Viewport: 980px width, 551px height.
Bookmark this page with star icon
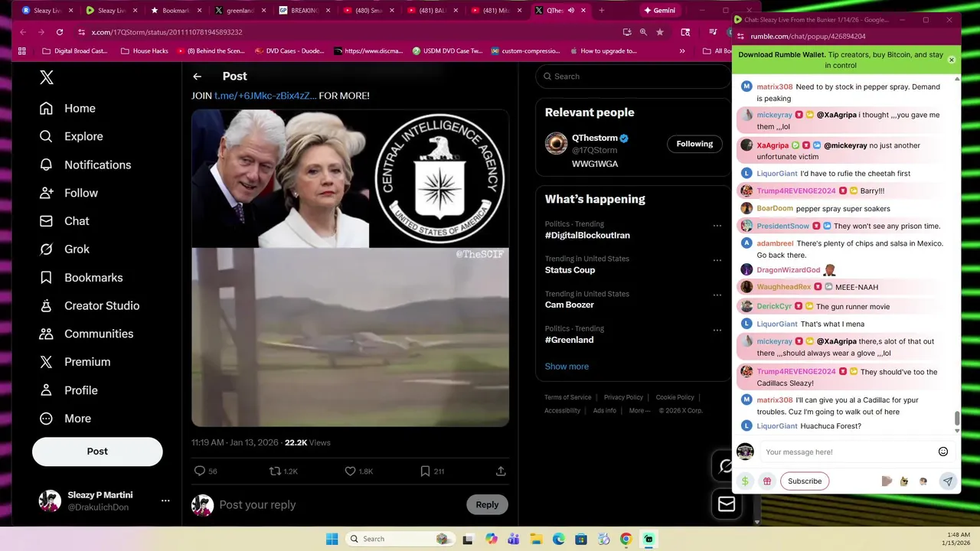[x=660, y=32]
